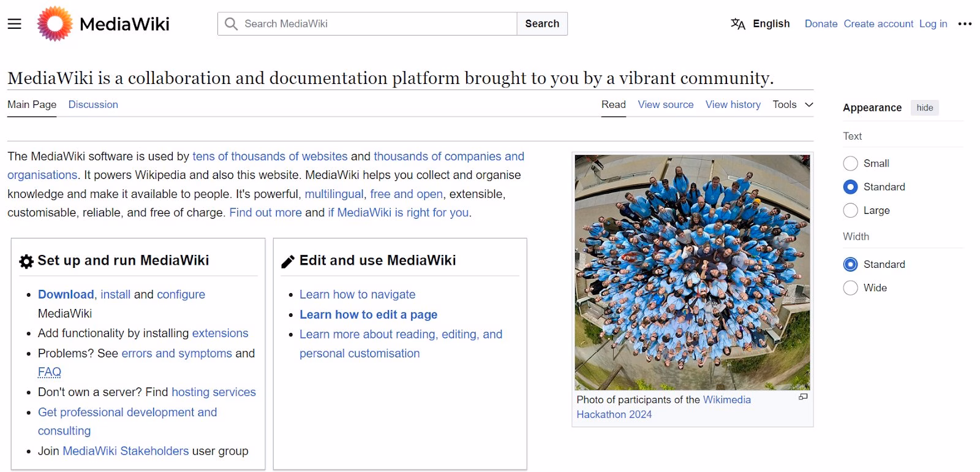Screen dimensions: 980x472
Task: Click the configure link
Action: point(181,294)
